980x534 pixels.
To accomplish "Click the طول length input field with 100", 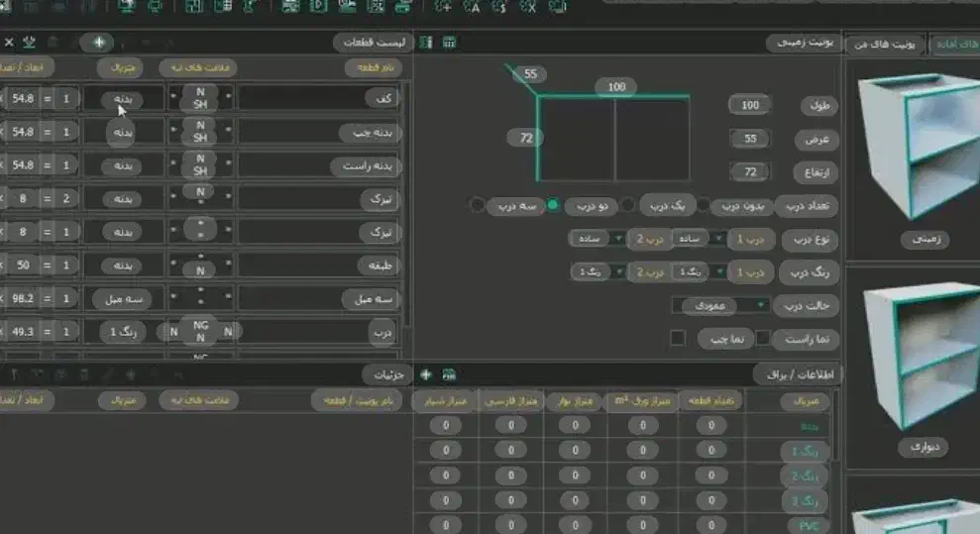I will click(x=750, y=106).
